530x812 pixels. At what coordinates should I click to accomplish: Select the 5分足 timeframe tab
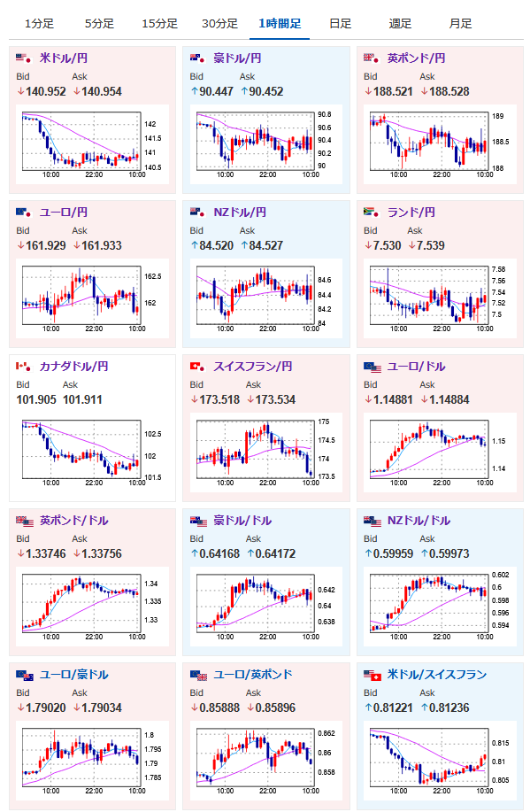pos(99,23)
